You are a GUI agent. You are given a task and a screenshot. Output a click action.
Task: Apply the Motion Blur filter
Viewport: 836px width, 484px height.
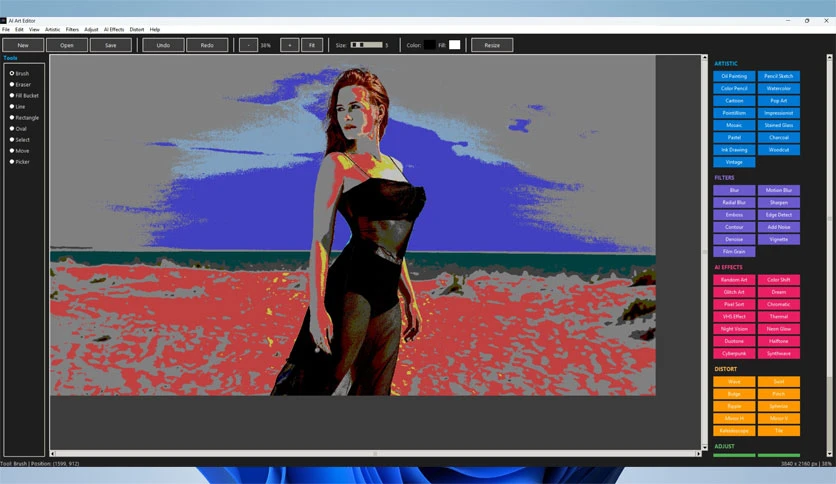click(x=778, y=190)
